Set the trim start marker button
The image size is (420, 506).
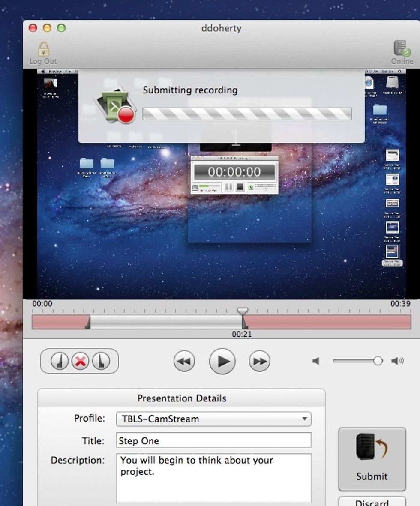pos(60,361)
